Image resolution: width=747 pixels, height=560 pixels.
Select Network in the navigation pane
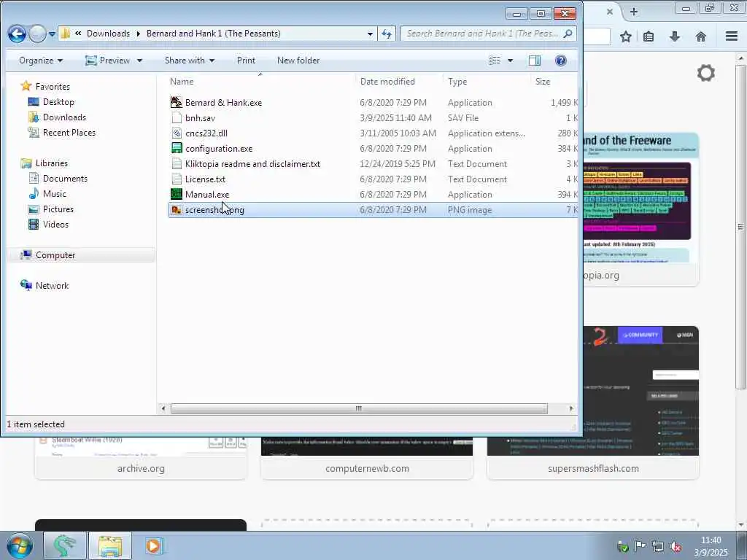coord(52,286)
